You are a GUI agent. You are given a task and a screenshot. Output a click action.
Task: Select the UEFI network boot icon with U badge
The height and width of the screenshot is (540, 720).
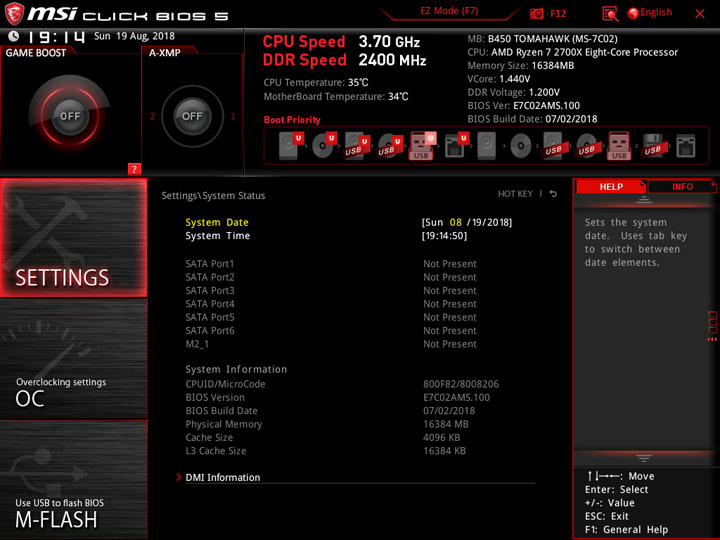[x=456, y=146]
